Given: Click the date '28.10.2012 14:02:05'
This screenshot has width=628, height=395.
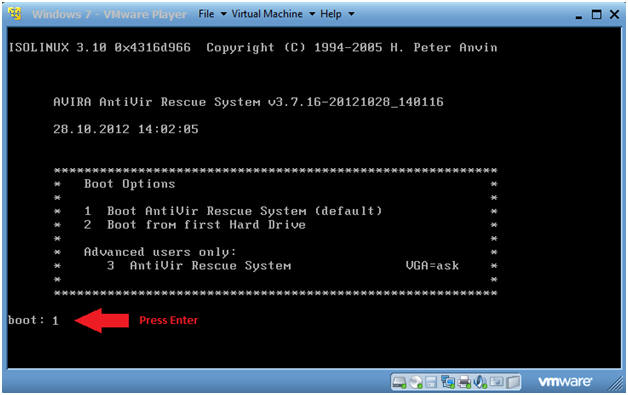Looking at the screenshot, I should tap(126, 129).
